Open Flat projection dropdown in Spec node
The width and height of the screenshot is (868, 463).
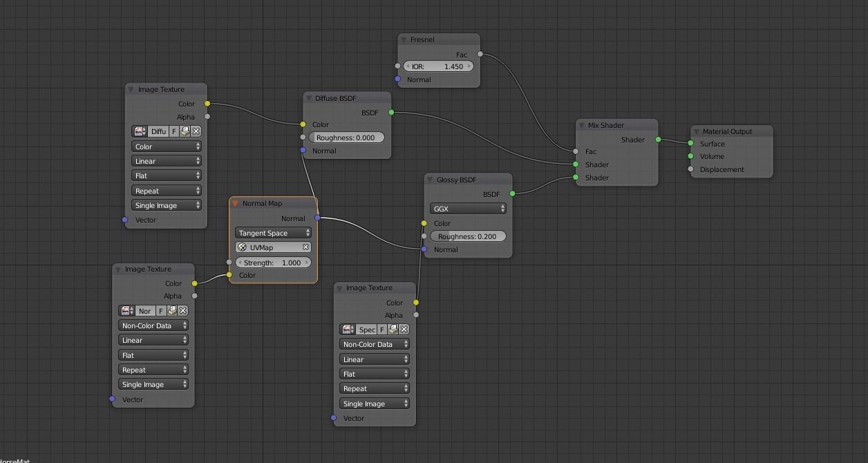coord(375,374)
